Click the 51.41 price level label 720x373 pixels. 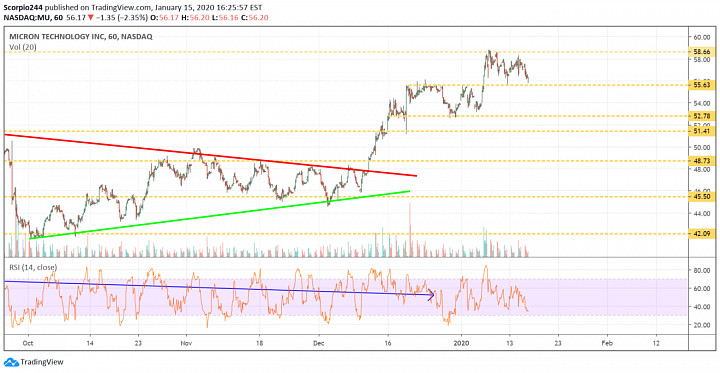point(703,131)
